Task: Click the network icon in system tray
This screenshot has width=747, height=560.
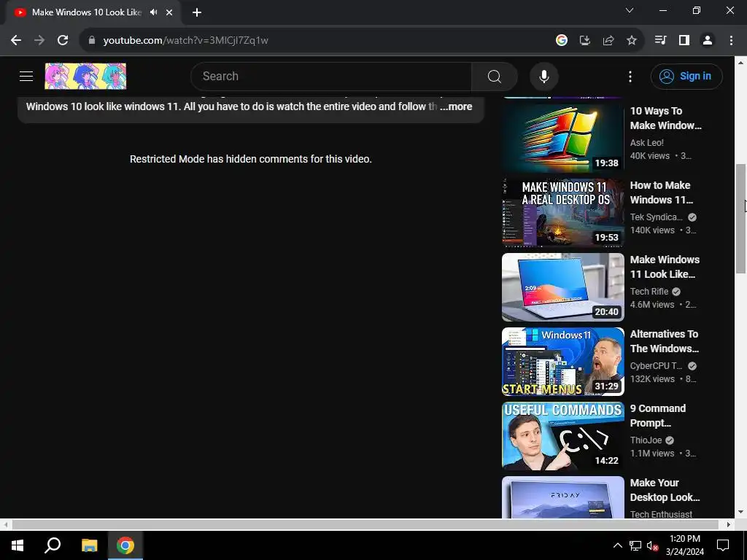Action: tap(635, 545)
